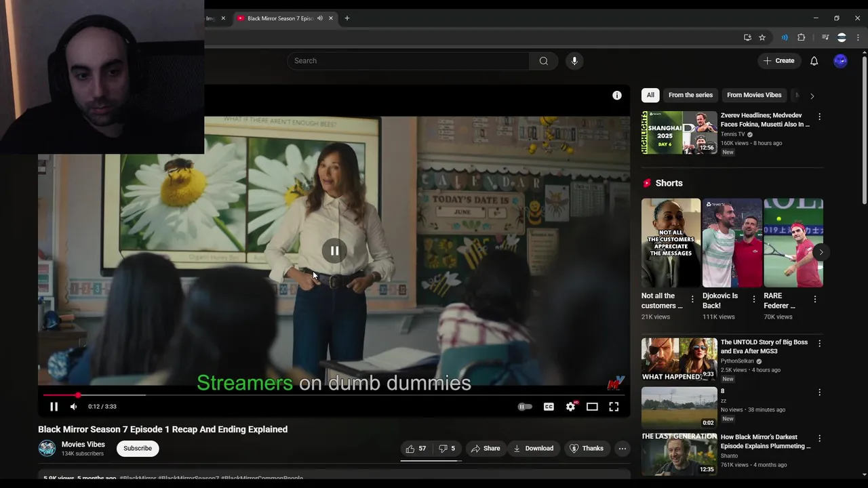
Task: Show more filter chips with right arrow
Action: click(x=812, y=96)
